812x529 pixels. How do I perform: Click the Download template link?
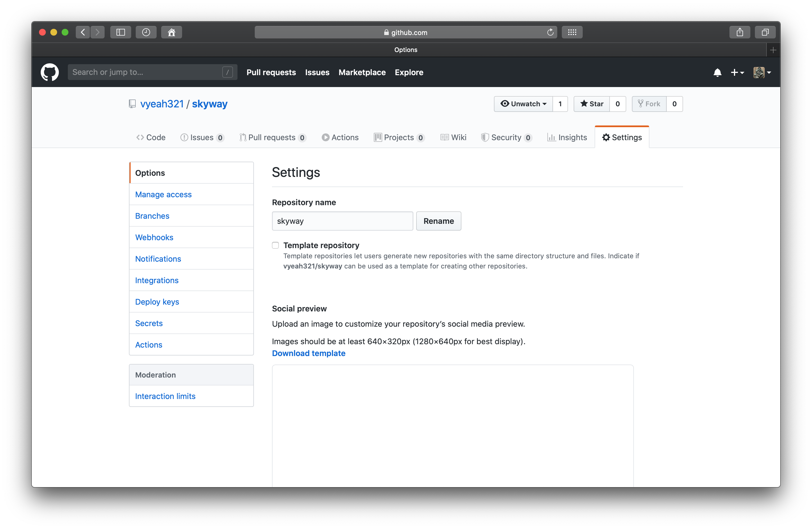308,353
